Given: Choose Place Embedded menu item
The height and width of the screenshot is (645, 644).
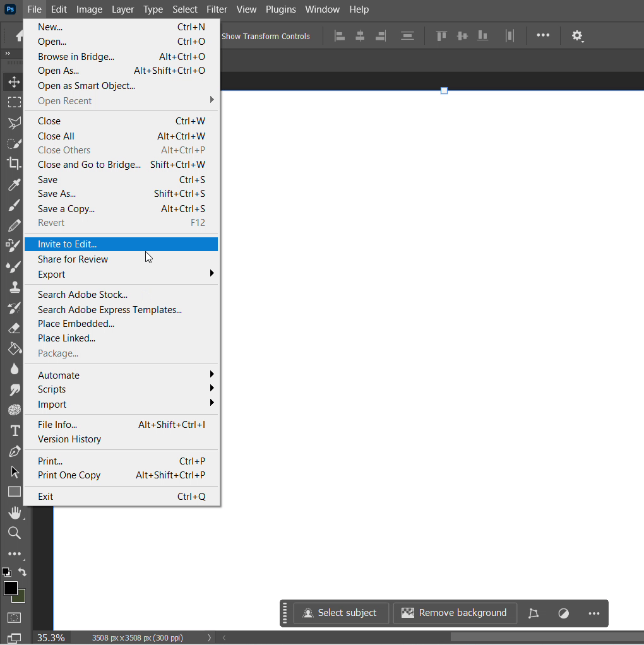Looking at the screenshot, I should (121, 324).
